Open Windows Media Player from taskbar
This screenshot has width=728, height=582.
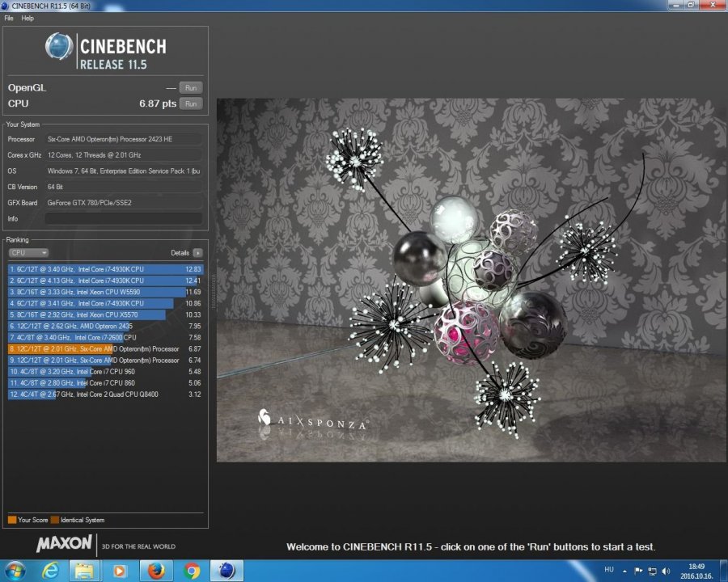point(119,571)
